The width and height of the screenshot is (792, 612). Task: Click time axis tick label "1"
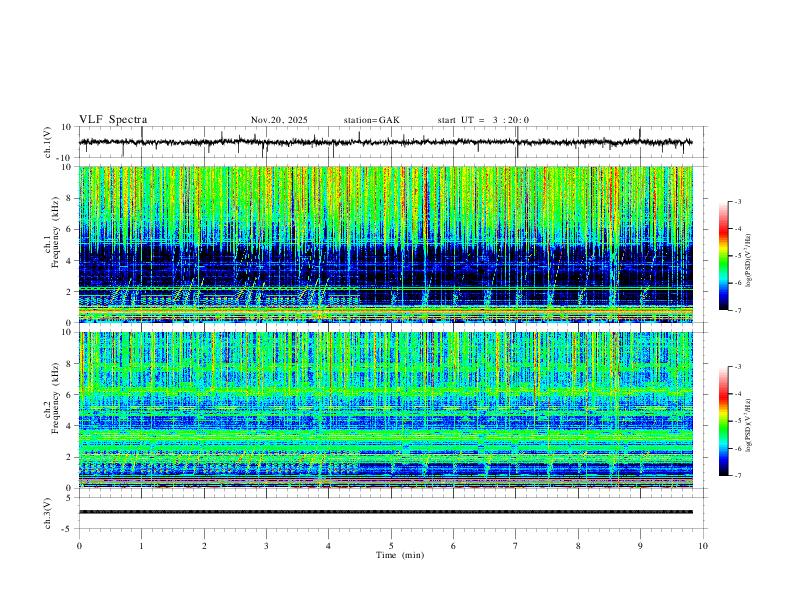(141, 546)
